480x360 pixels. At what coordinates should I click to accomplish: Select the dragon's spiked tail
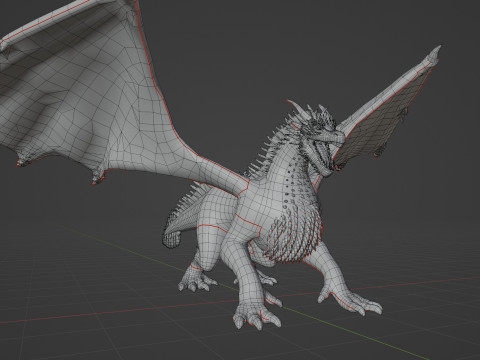pyautogui.click(x=184, y=215)
